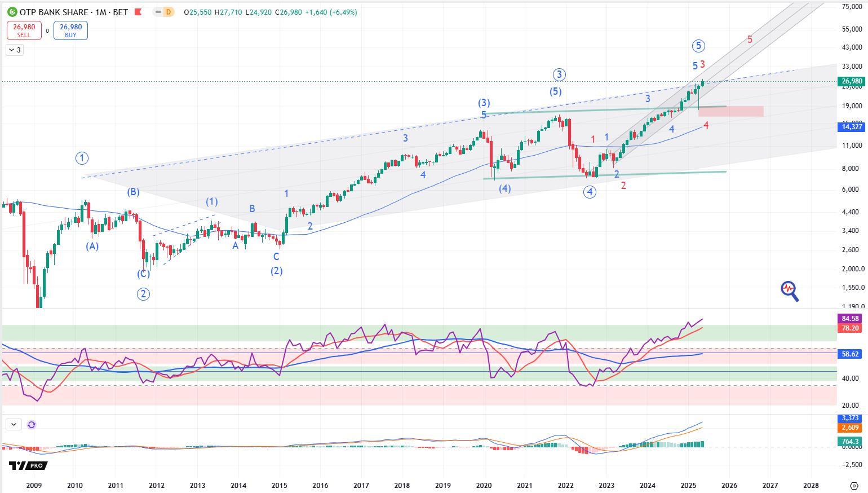The image size is (868, 493).
Task: Click the SELL 26,980 button
Action: 24,30
